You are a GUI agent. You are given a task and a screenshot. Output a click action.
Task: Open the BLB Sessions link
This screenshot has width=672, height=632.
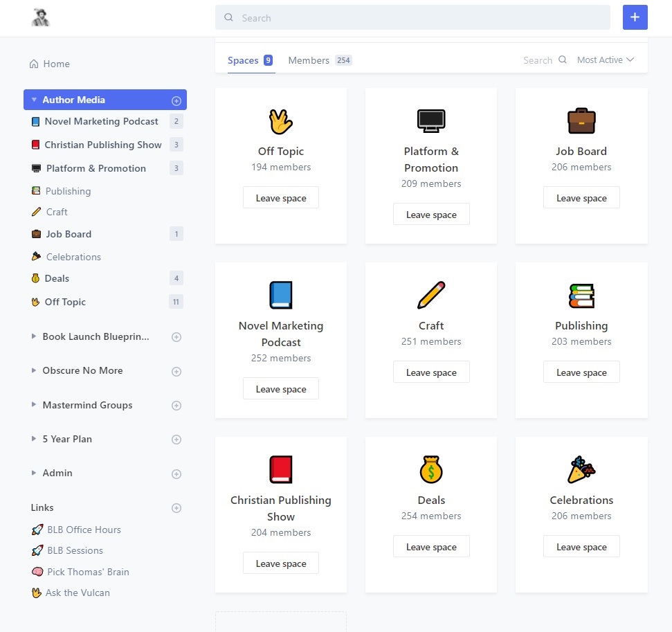coord(75,550)
